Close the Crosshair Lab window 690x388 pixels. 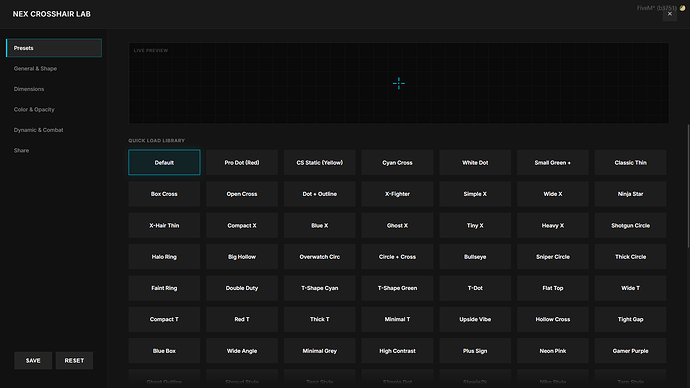(669, 14)
